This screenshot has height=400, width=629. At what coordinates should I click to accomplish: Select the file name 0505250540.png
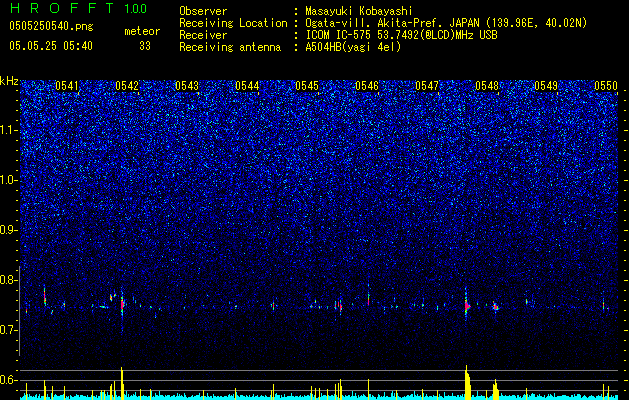coord(51,26)
